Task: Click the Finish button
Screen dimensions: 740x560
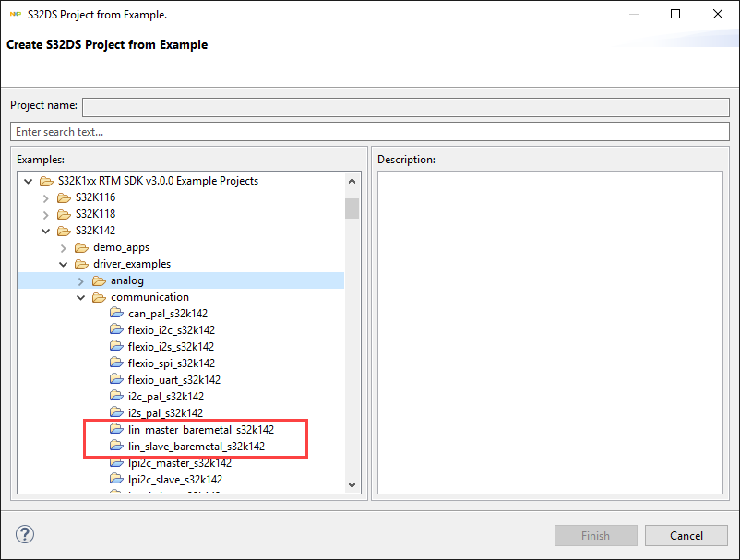Action: click(x=595, y=535)
